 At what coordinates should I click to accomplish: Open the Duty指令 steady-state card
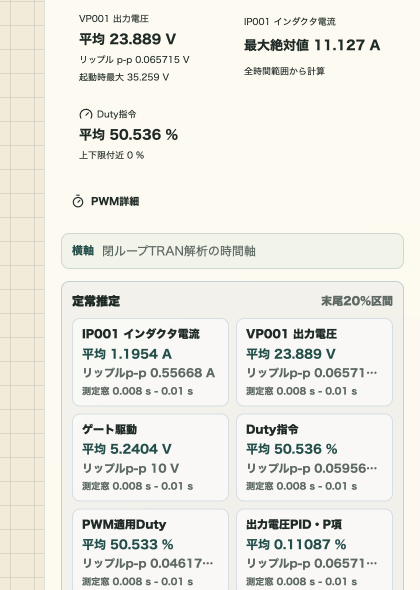pyautogui.click(x=314, y=457)
